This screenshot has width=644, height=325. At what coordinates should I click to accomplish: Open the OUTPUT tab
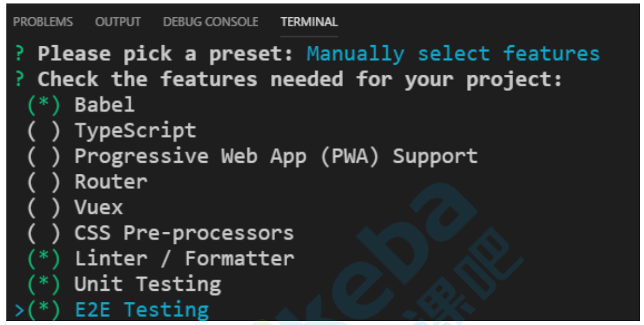tap(118, 22)
